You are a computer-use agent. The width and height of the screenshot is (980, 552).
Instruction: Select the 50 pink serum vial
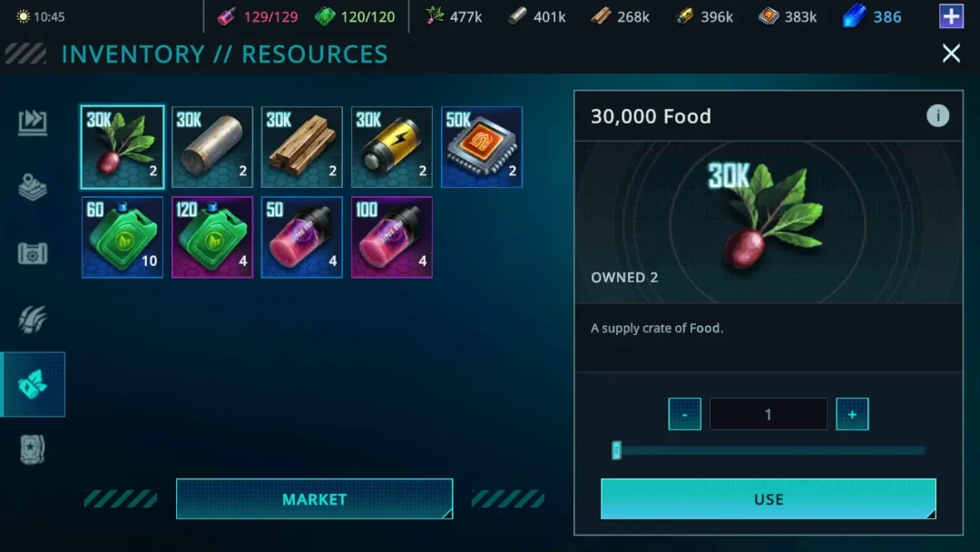[x=302, y=237]
